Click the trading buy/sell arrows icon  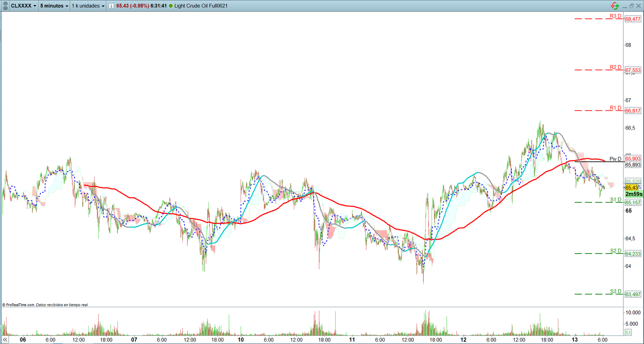coord(615,6)
